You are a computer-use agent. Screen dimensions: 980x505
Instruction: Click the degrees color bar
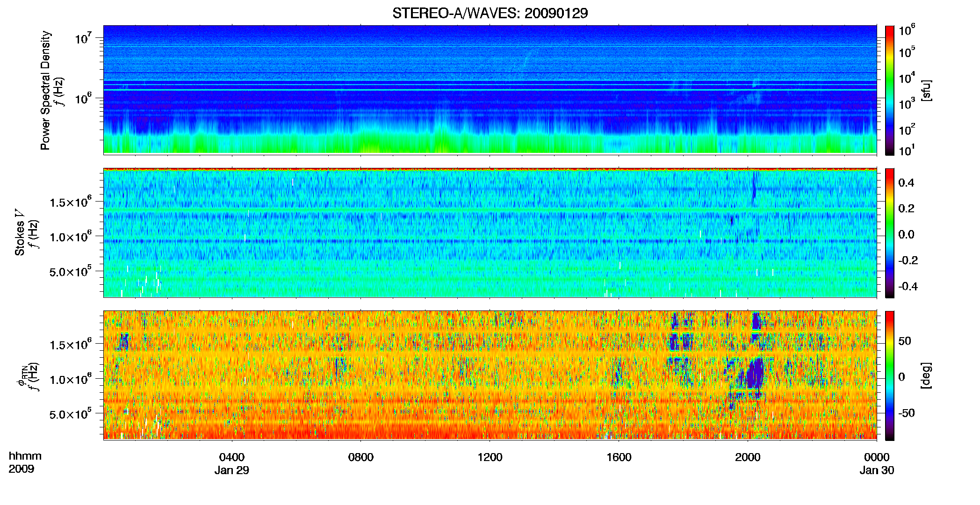889,375
